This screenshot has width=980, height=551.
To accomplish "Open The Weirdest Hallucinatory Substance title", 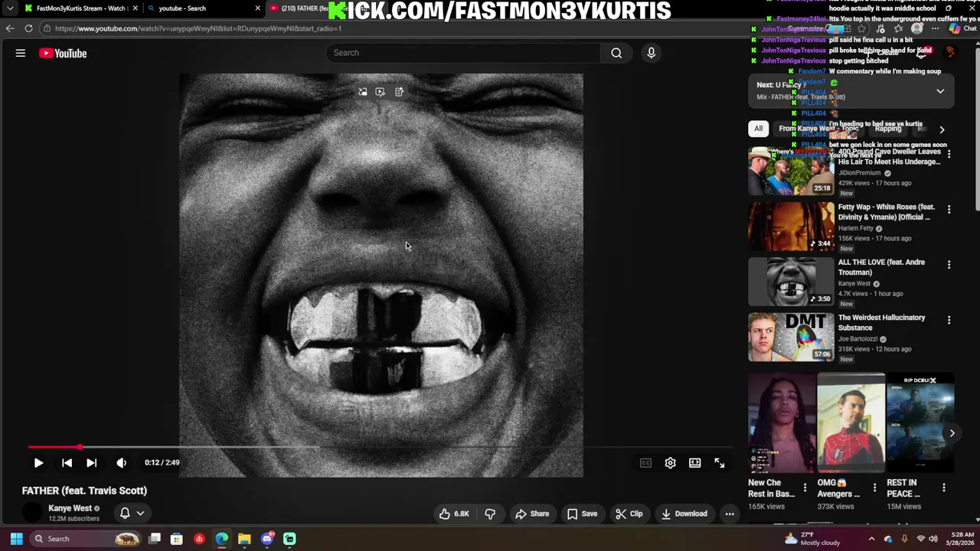I will coord(881,322).
